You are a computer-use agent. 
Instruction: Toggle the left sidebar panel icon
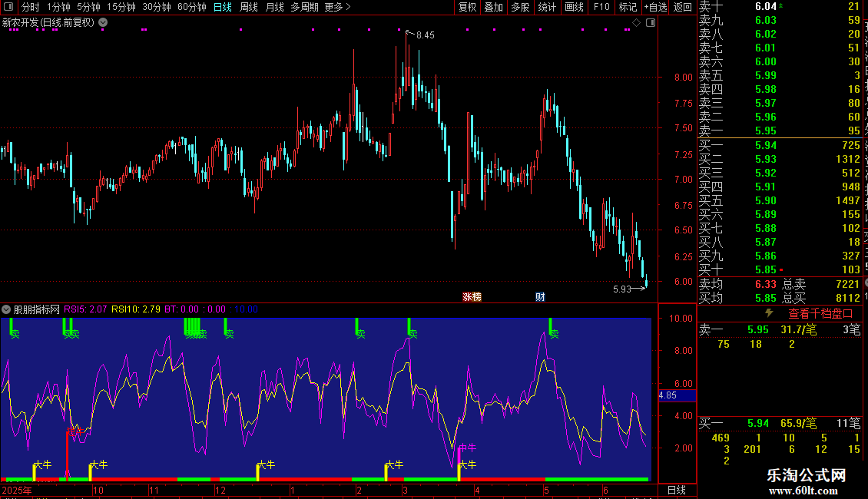[8, 7]
